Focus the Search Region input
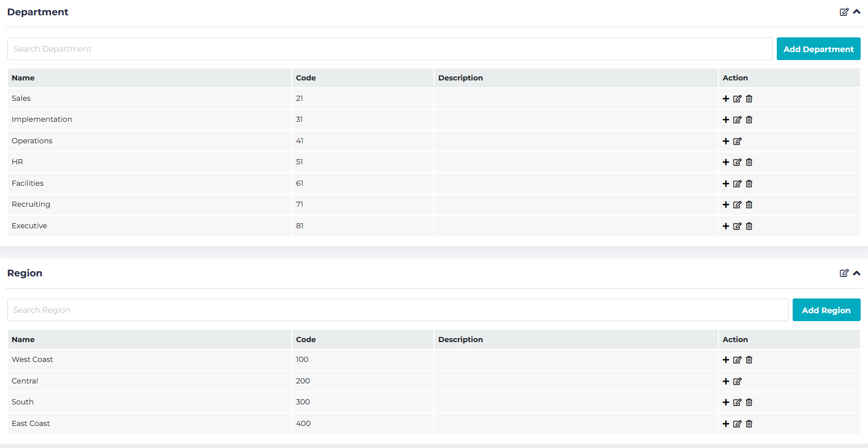This screenshot has width=868, height=448. click(x=397, y=310)
